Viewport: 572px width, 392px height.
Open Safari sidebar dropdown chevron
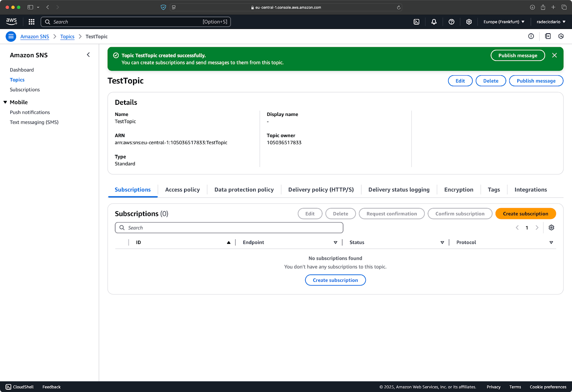(x=38, y=7)
